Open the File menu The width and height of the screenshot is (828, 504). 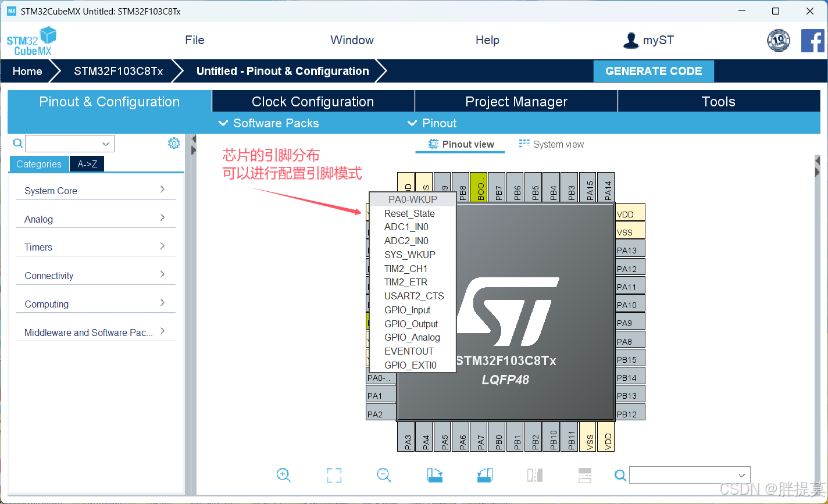(195, 40)
